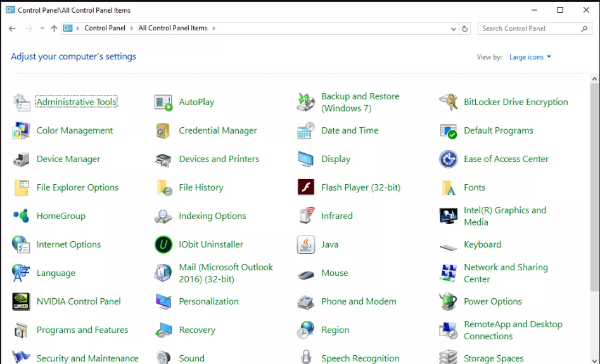
Task: Go back with the Back arrow
Action: click(x=12, y=28)
